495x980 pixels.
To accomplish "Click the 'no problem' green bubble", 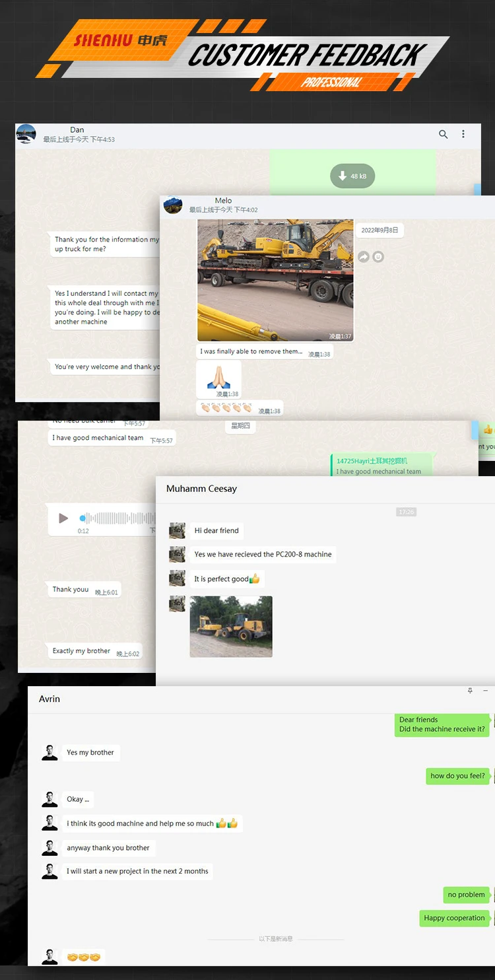I will coord(466,895).
